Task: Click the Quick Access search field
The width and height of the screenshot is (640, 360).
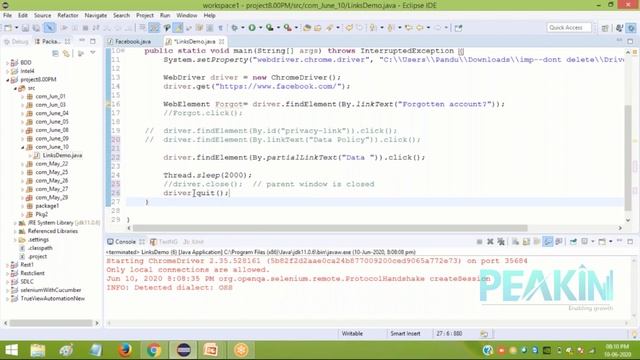Action: [569, 28]
